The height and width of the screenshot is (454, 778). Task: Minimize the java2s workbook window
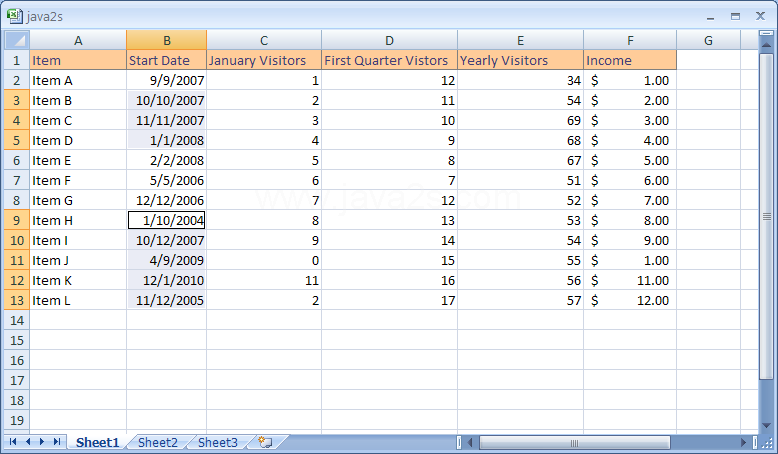[711, 17]
